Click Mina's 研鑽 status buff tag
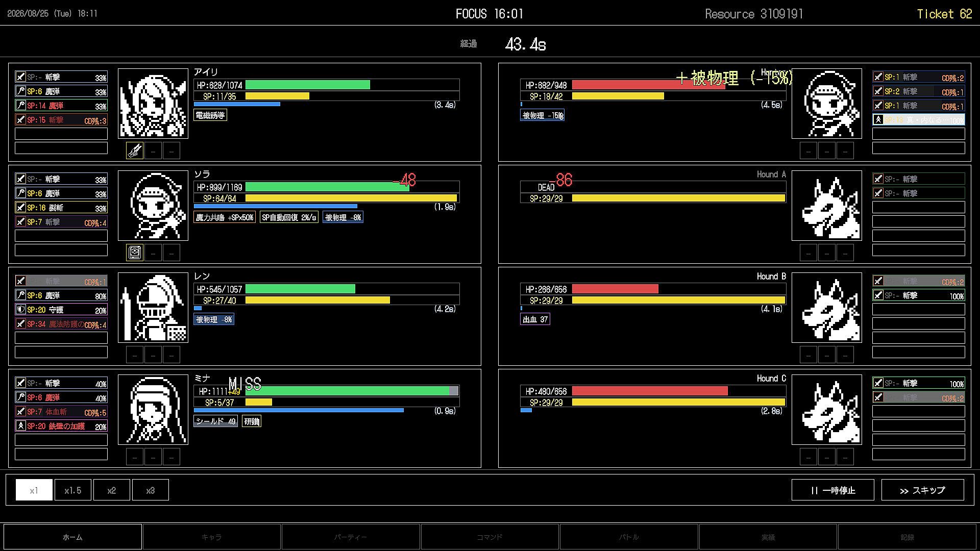Screen dimensions: 980x551 pos(252,421)
